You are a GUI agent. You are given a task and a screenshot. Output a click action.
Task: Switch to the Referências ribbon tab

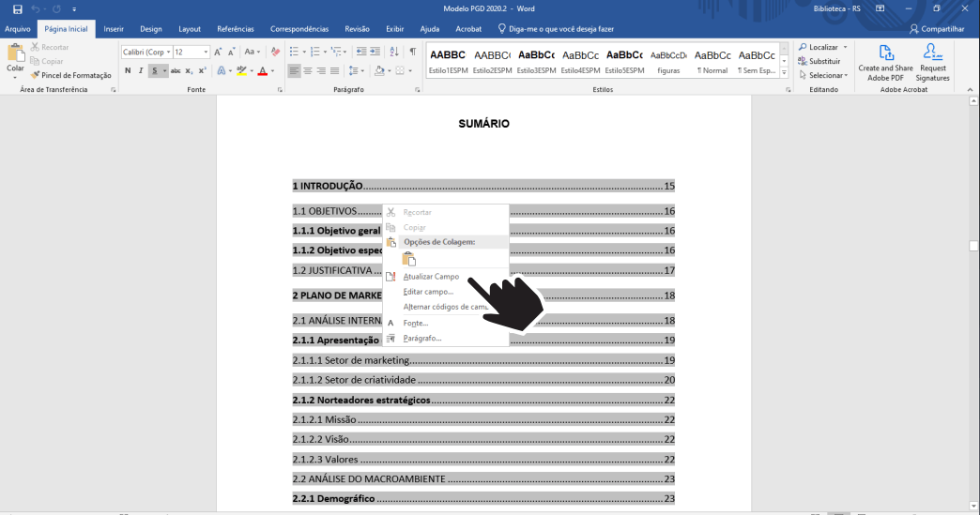click(x=235, y=29)
